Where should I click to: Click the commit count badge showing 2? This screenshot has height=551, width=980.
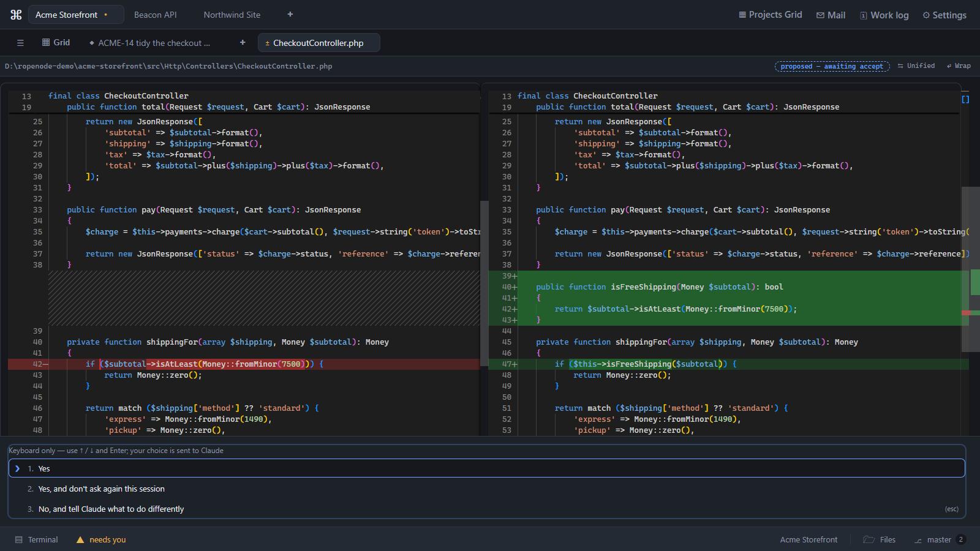960,539
